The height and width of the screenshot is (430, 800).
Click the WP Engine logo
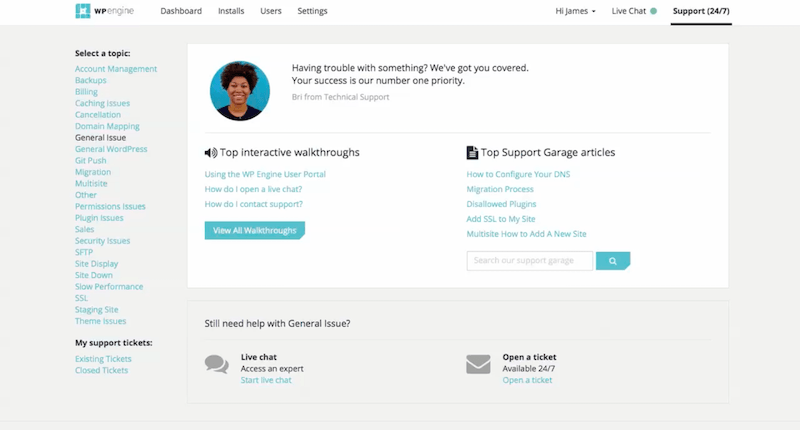pyautogui.click(x=105, y=11)
